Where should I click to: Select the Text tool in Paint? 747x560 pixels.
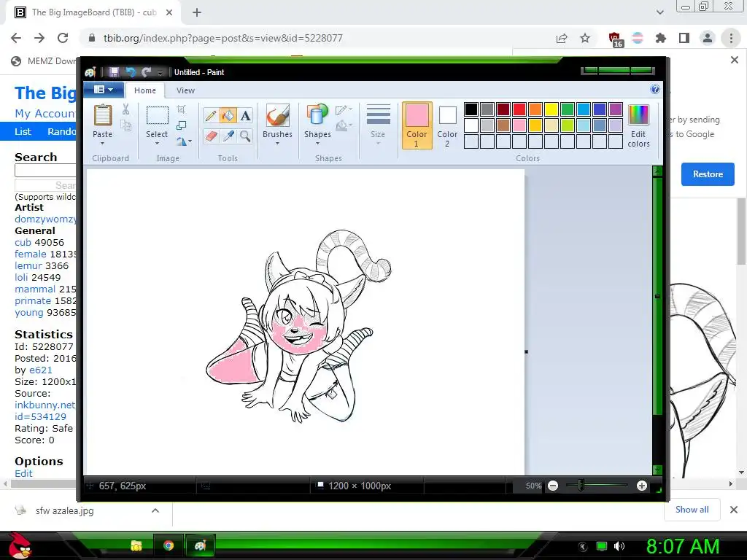[245, 116]
